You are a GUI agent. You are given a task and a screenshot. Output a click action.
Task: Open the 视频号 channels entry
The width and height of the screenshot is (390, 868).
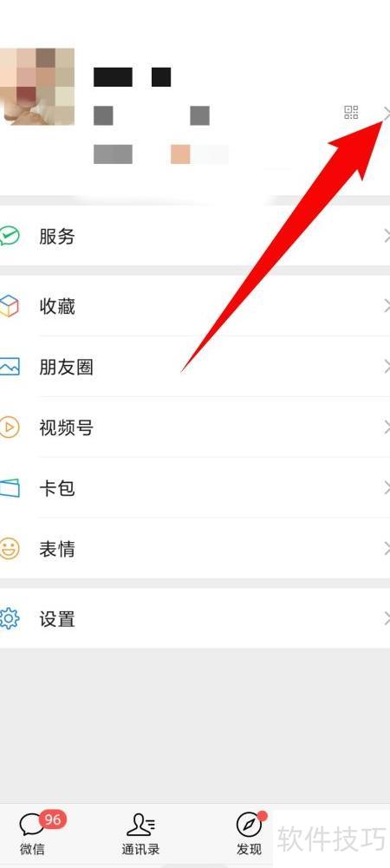click(x=195, y=427)
